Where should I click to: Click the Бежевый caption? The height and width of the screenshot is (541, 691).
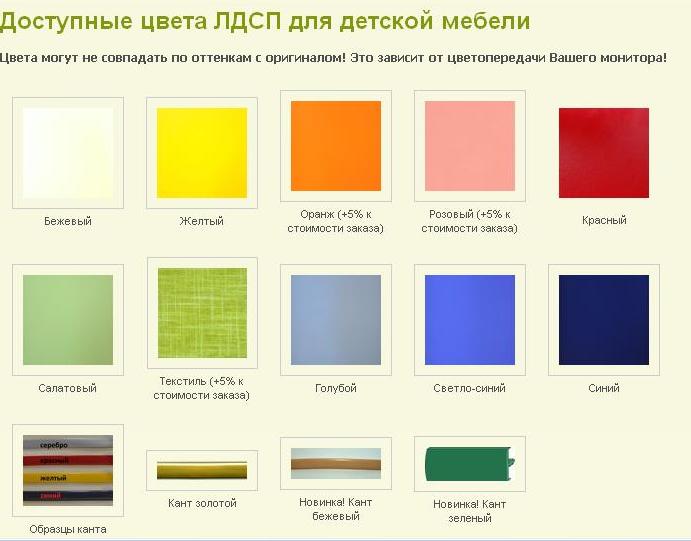click(x=68, y=221)
